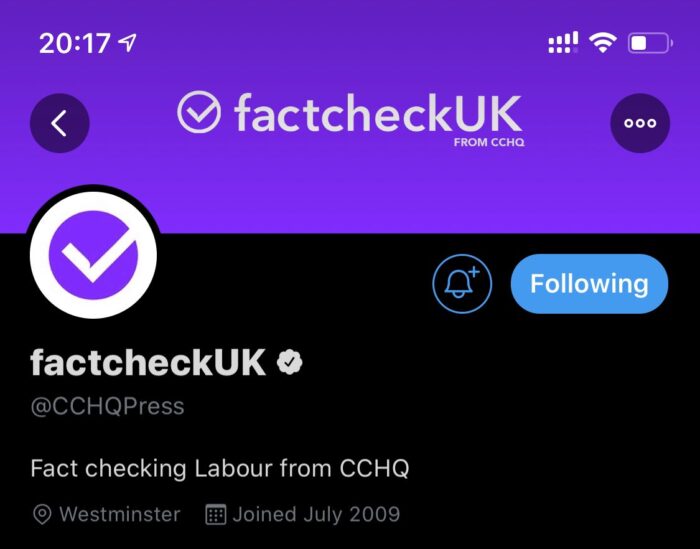Tap the FROM CCHQ label in banner
Image resolution: width=700 pixels, height=549 pixels.
pyautogui.click(x=489, y=142)
